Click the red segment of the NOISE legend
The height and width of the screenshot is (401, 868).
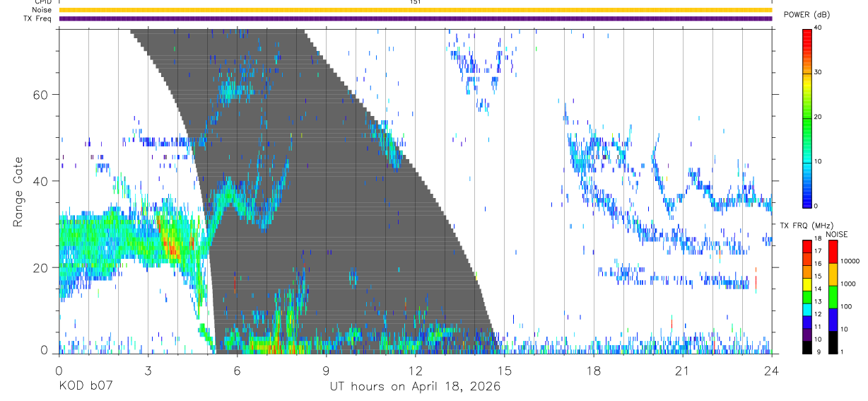coord(833,252)
